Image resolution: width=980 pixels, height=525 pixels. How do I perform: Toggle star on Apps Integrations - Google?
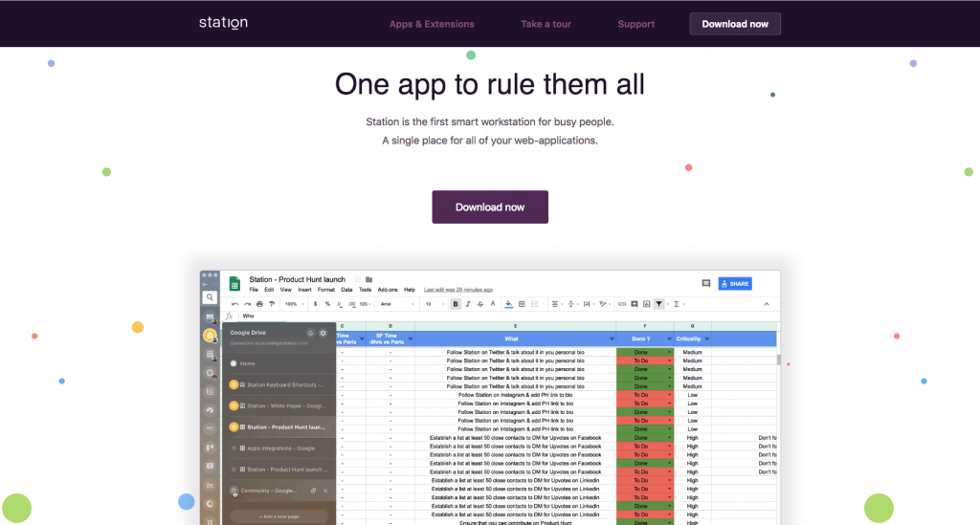click(x=234, y=448)
